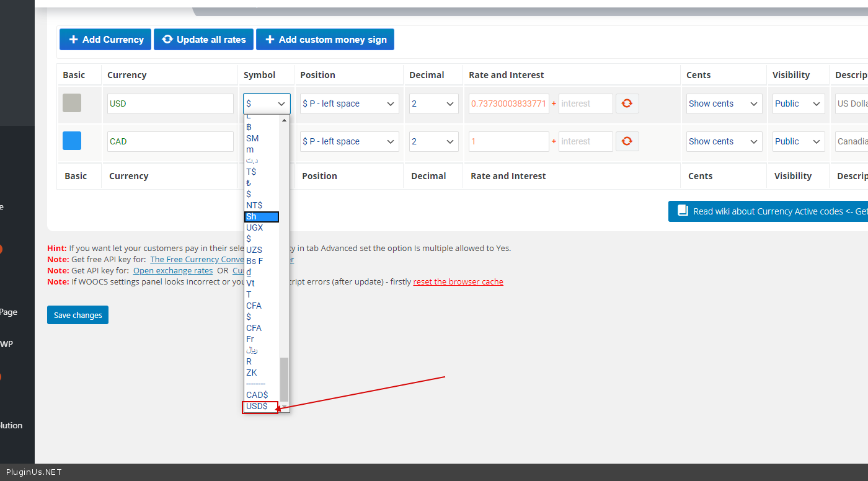Image resolution: width=868 pixels, height=481 pixels.
Task: Pick the highlighted Sh symbol option
Action: pyautogui.click(x=261, y=216)
